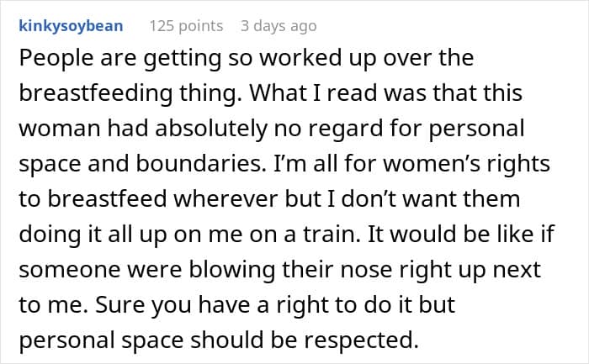The height and width of the screenshot is (364, 589).
Task: Click the 125 points score label
Action: coord(186,26)
